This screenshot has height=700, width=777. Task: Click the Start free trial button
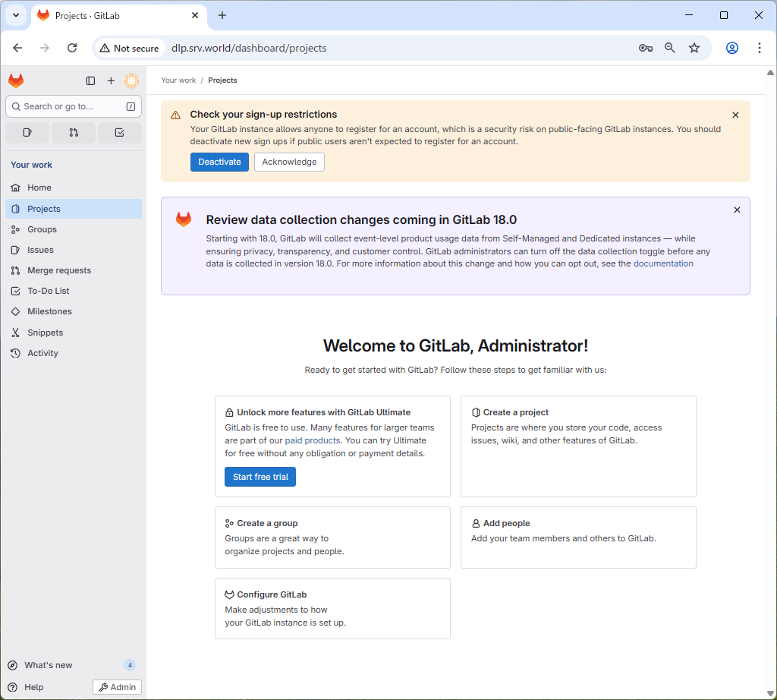coord(260,477)
